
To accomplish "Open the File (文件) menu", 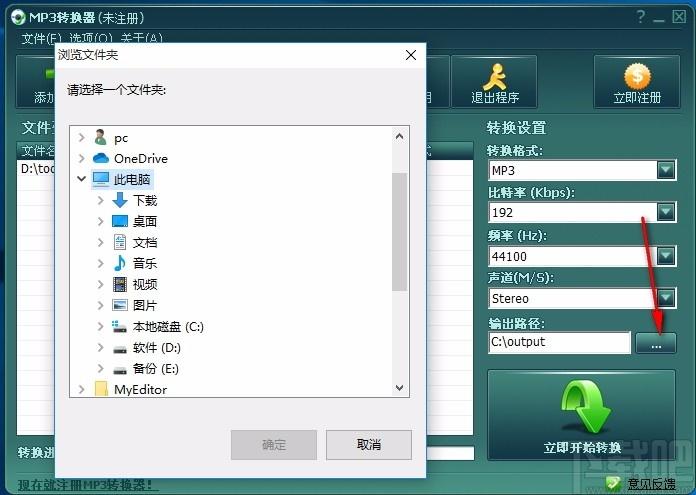I will [41, 38].
